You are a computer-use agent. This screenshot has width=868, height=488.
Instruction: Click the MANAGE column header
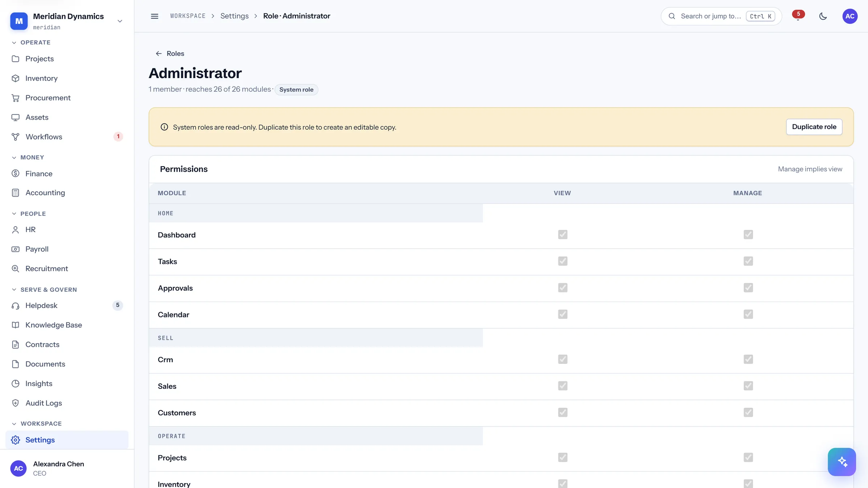tap(748, 193)
